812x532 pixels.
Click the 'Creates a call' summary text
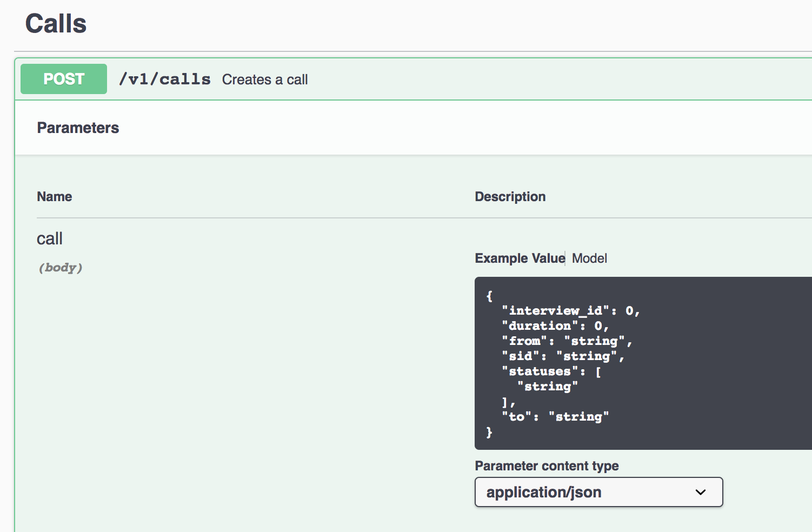coord(265,79)
